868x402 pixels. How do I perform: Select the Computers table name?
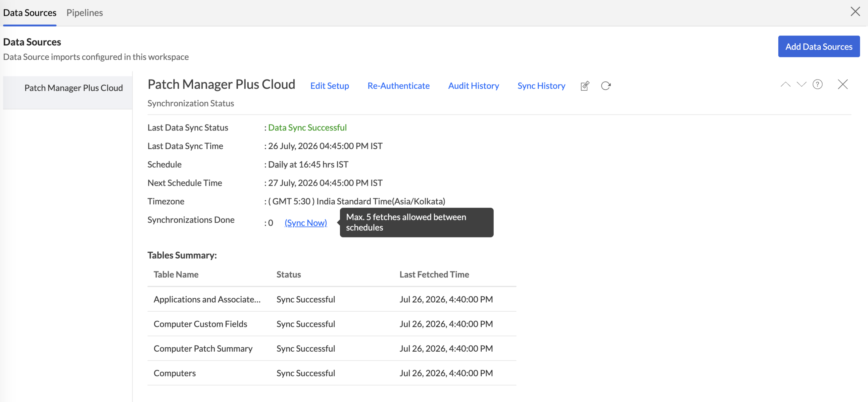[174, 373]
